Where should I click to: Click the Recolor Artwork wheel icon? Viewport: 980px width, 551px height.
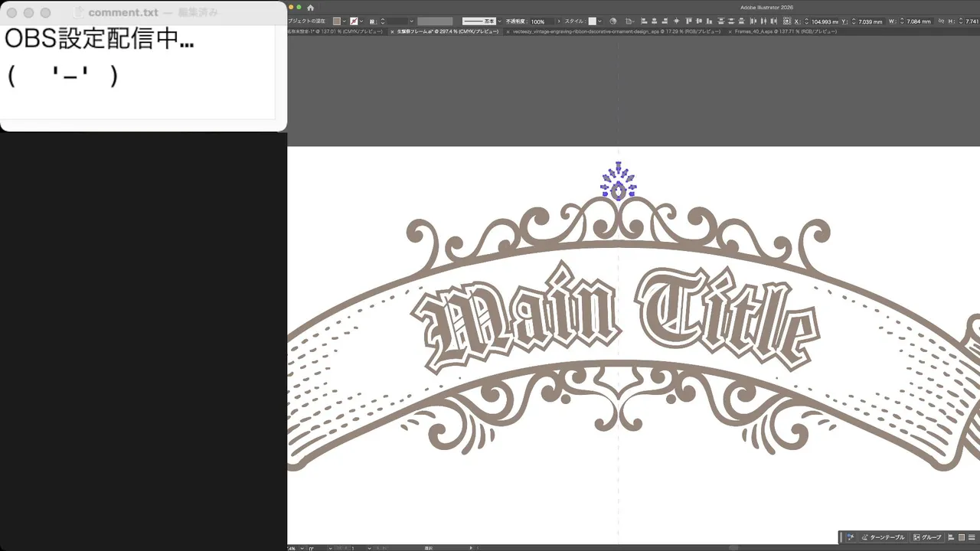click(x=613, y=21)
